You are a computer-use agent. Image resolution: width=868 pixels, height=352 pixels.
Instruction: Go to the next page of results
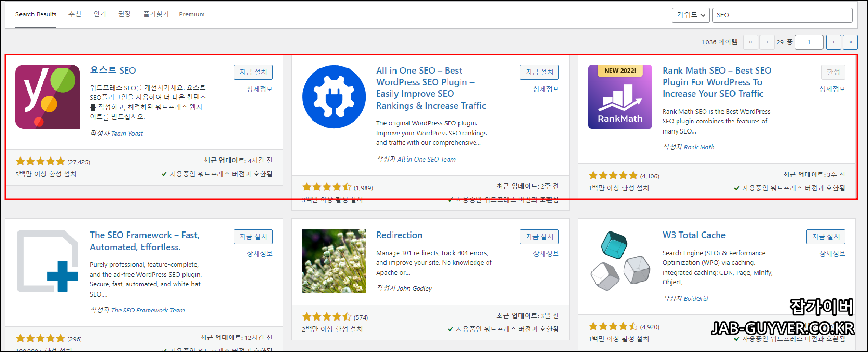[833, 42]
